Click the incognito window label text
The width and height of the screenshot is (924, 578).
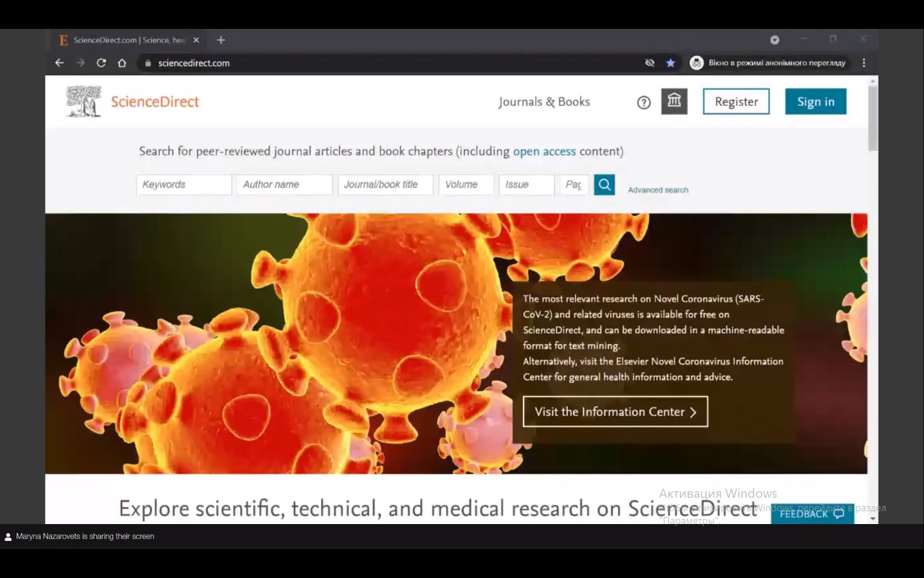[x=776, y=63]
